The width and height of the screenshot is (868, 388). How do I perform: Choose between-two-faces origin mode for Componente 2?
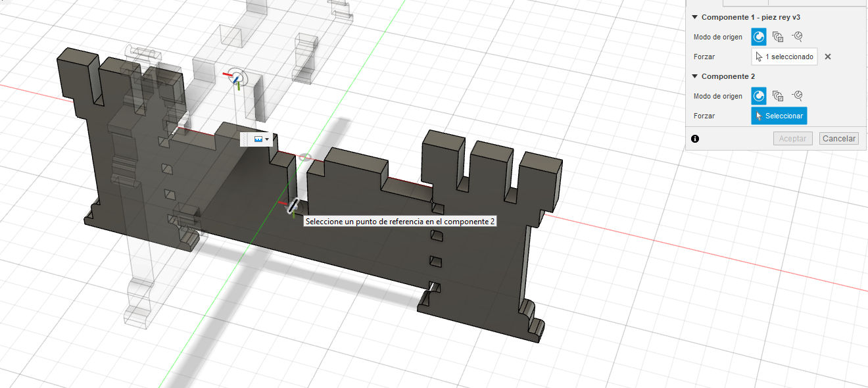coord(778,96)
